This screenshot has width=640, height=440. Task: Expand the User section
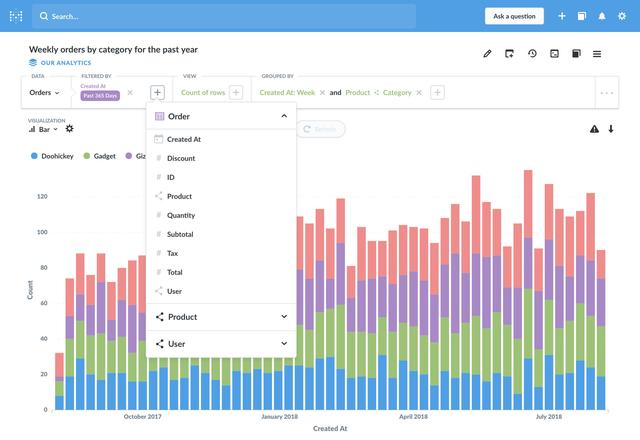[221, 344]
